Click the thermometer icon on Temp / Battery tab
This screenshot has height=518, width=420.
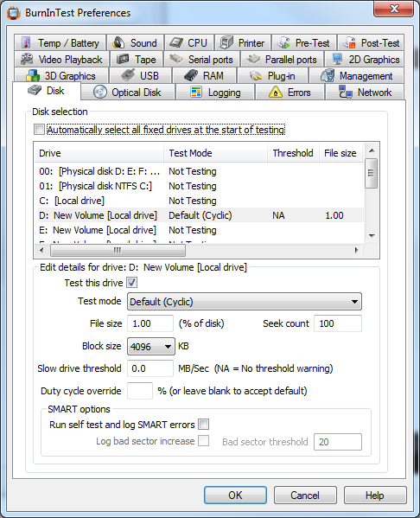(26, 42)
